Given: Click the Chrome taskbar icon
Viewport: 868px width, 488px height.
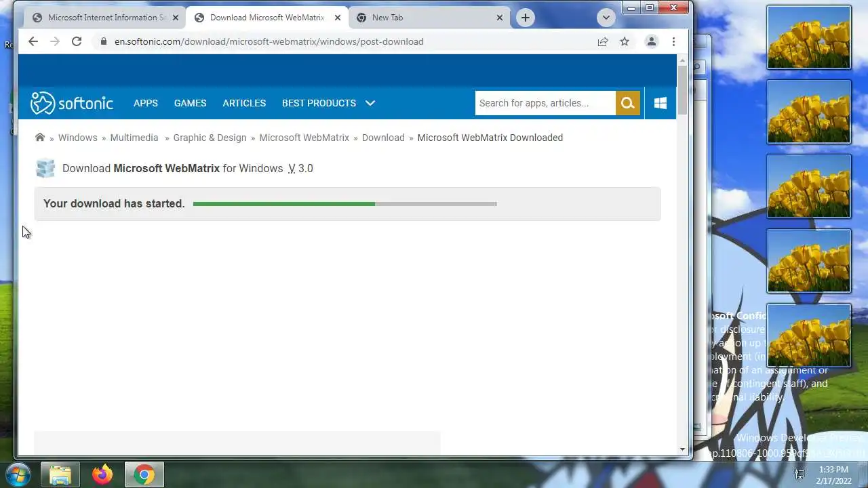Looking at the screenshot, I should [144, 474].
